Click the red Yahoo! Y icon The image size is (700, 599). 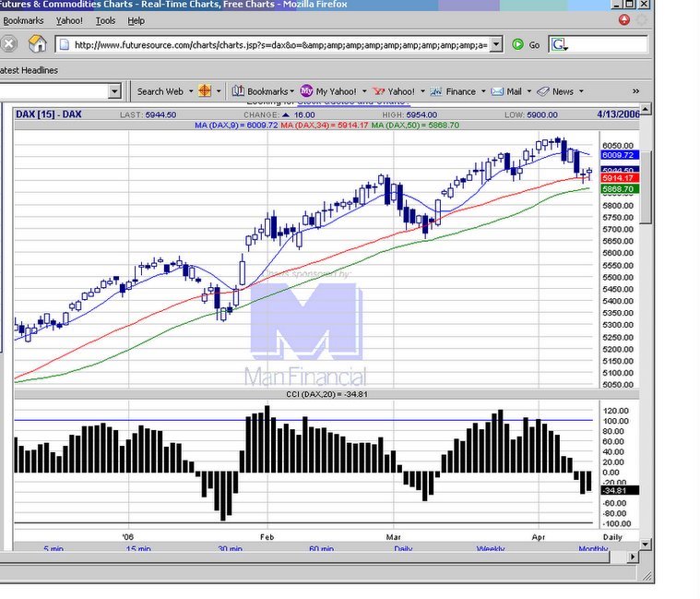[x=379, y=91]
